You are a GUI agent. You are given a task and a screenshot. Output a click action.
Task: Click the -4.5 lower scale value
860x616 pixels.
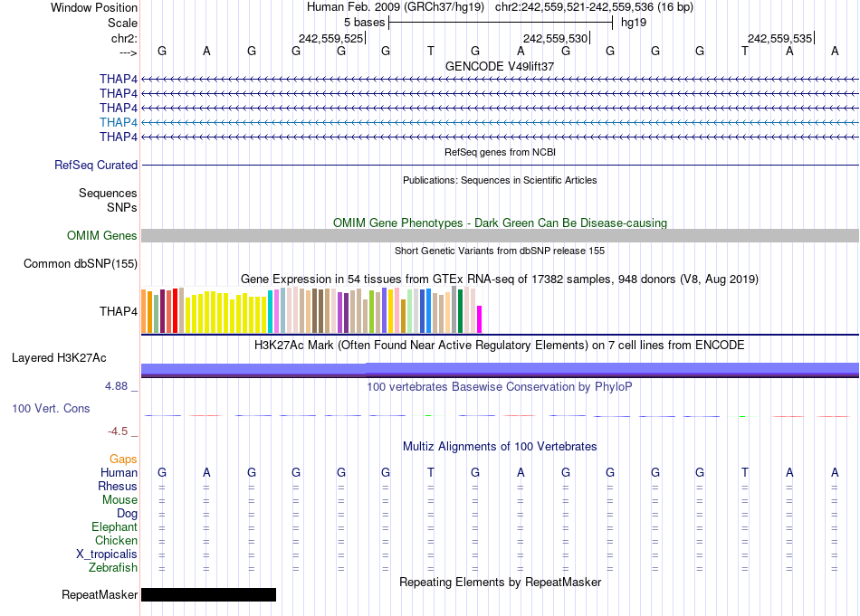pos(118,431)
